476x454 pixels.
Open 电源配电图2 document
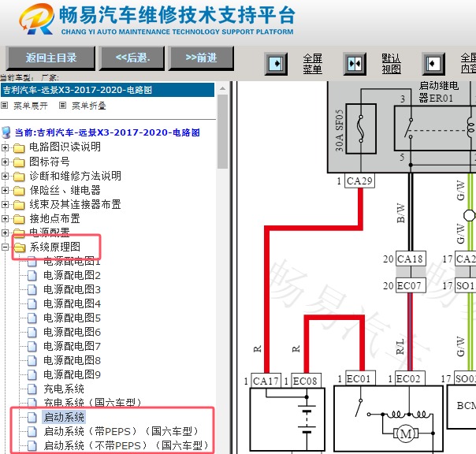tap(72, 275)
